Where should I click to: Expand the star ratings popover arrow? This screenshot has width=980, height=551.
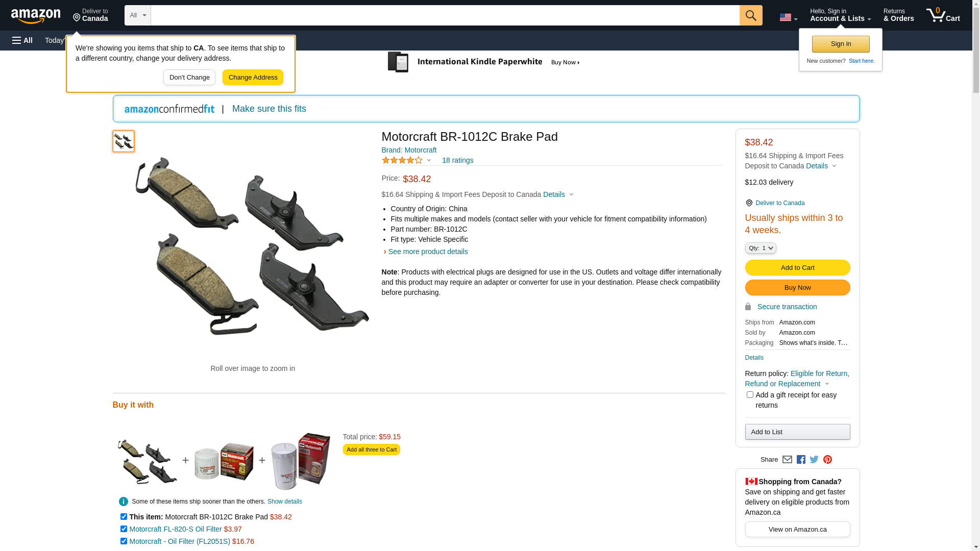(429, 161)
